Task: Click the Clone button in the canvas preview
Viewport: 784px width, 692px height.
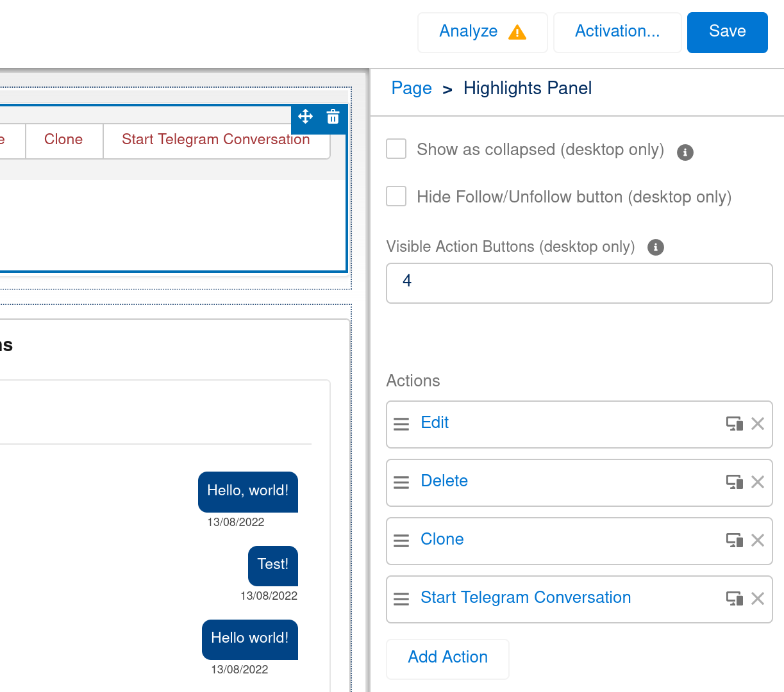Action: (x=64, y=140)
